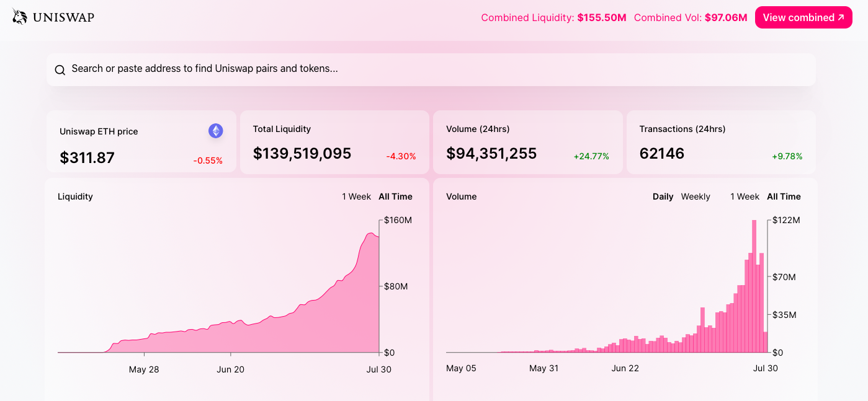Image resolution: width=868 pixels, height=401 pixels.
Task: Open the View combined page
Action: (x=803, y=17)
